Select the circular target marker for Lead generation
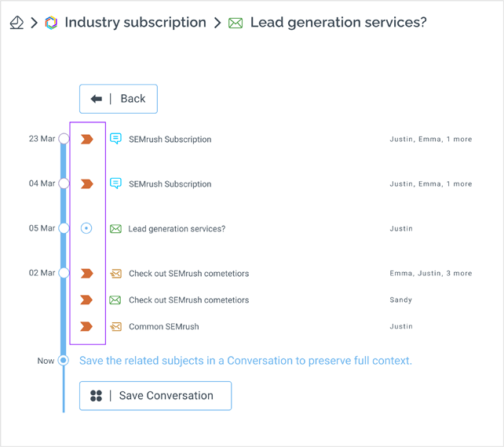Image resolution: width=504 pixels, height=447 pixels. tap(86, 228)
